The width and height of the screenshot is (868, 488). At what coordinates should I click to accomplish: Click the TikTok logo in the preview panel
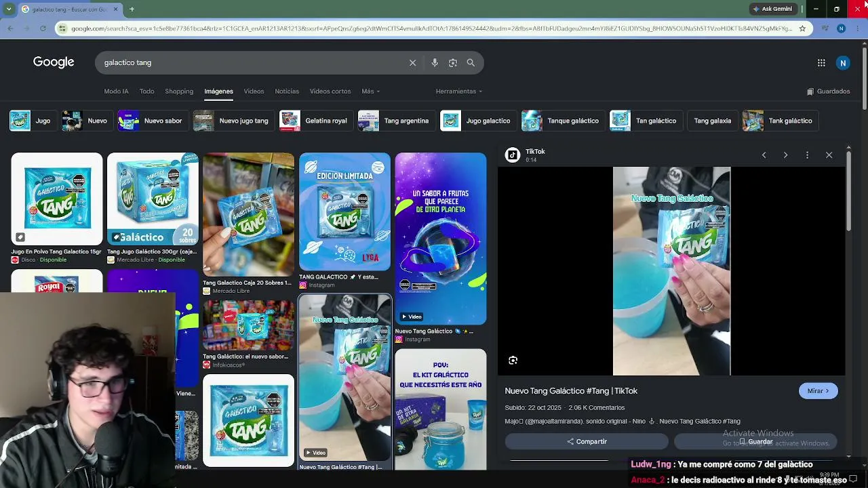point(513,155)
